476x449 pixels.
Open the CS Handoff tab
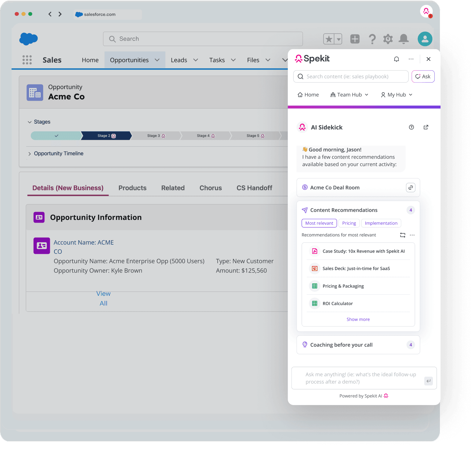pos(254,188)
